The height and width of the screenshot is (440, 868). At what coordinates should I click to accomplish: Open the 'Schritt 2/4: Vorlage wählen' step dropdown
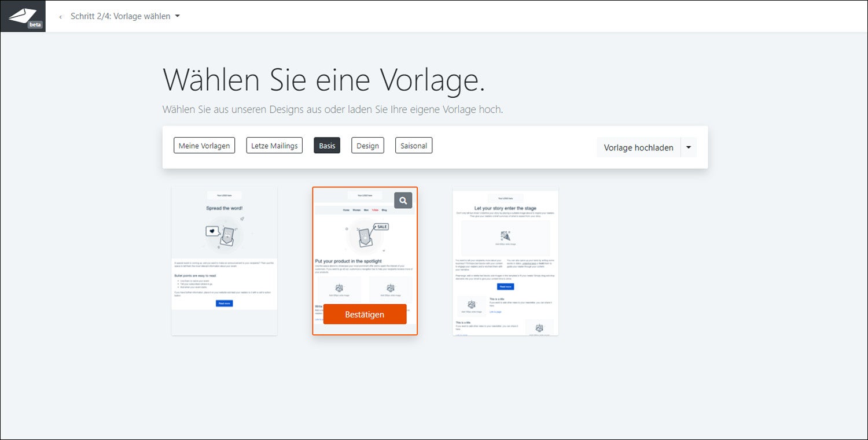pyautogui.click(x=120, y=16)
